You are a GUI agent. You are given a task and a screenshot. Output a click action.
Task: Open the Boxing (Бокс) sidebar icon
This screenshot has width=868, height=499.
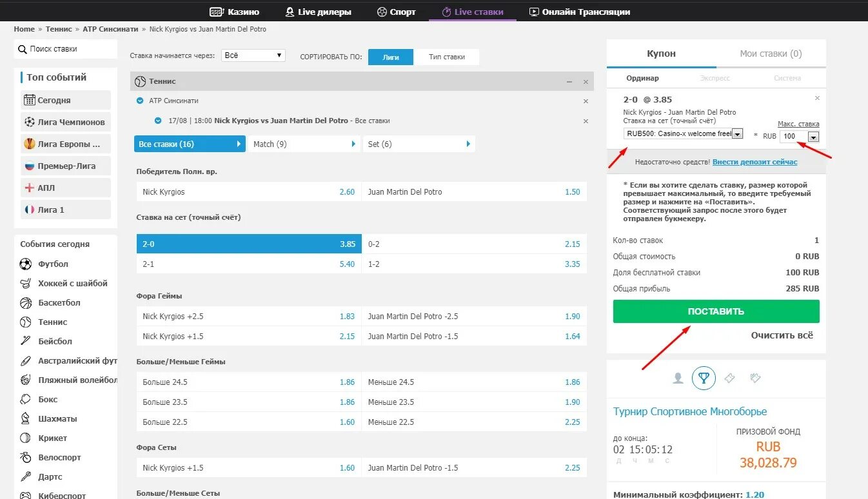(26, 399)
